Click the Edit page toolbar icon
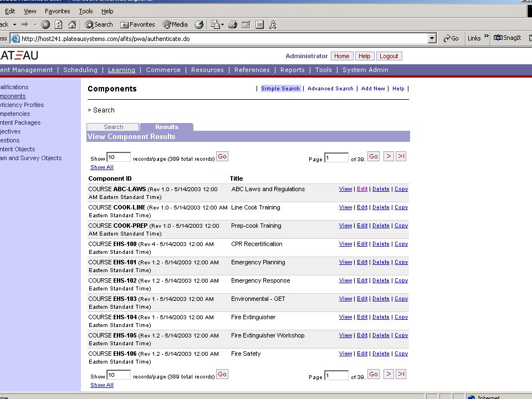This screenshot has width=532, height=399. click(x=246, y=24)
